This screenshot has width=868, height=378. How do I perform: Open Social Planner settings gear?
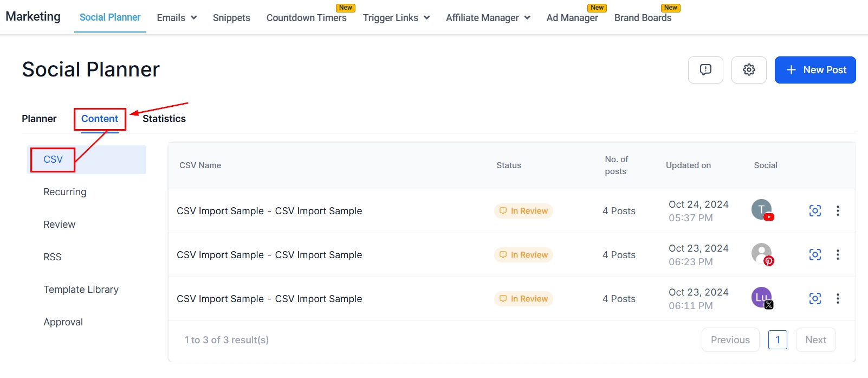pos(749,70)
